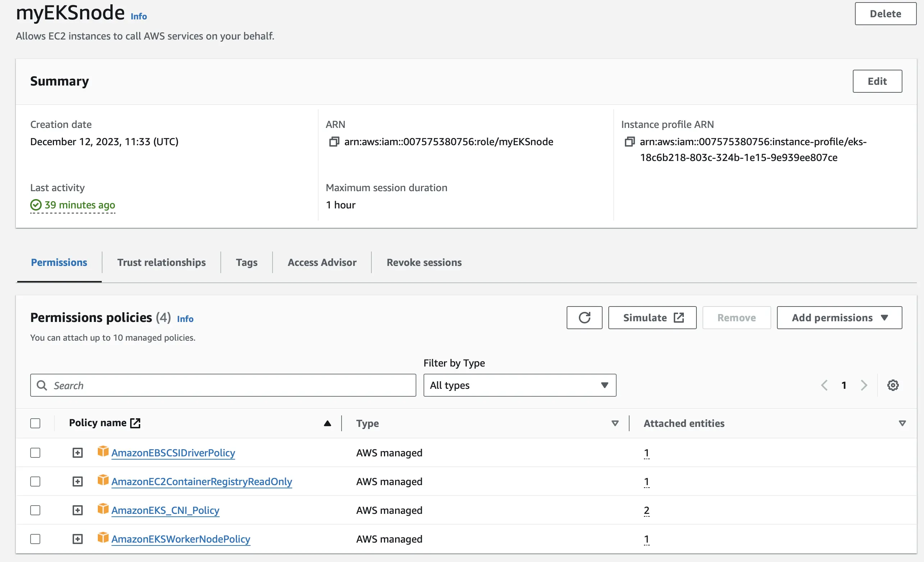Screen dimensions: 924x562
Task: Click the orange icon beside AmazonEBSCSIDriverPolicy
Action: 103,451
